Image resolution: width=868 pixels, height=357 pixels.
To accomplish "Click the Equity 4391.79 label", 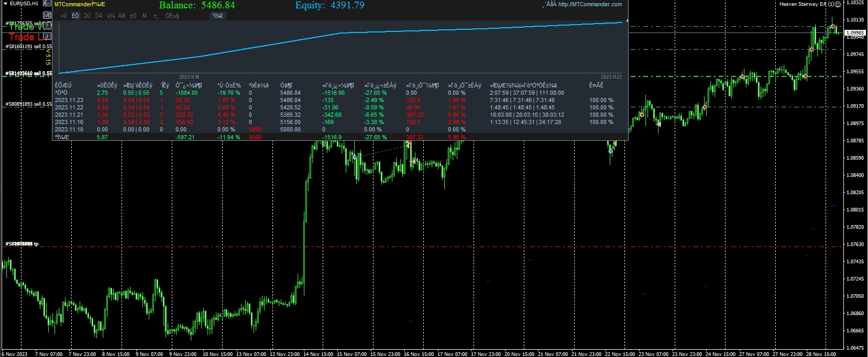I will point(329,6).
